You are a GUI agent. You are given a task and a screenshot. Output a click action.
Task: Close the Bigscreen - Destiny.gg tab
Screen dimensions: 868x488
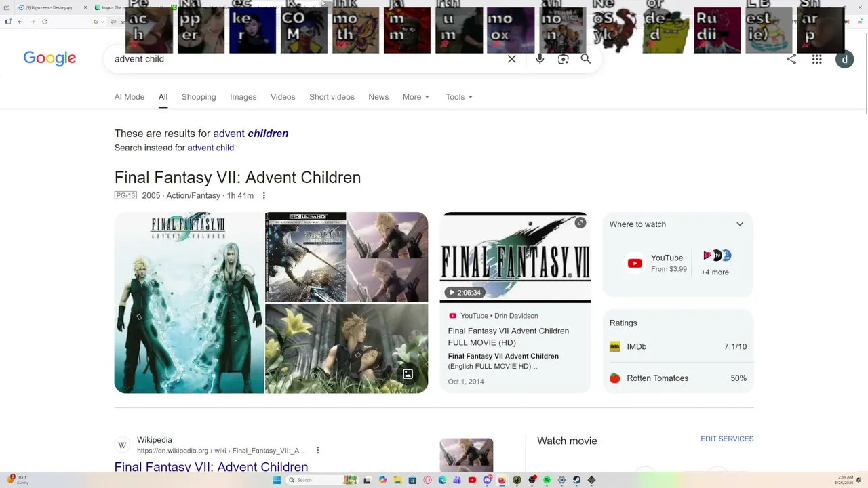point(85,7)
